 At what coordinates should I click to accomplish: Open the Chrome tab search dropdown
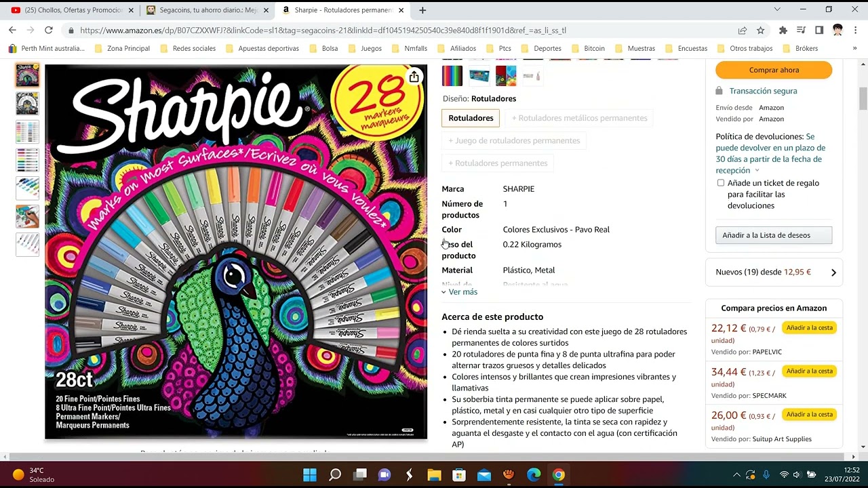tap(777, 9)
